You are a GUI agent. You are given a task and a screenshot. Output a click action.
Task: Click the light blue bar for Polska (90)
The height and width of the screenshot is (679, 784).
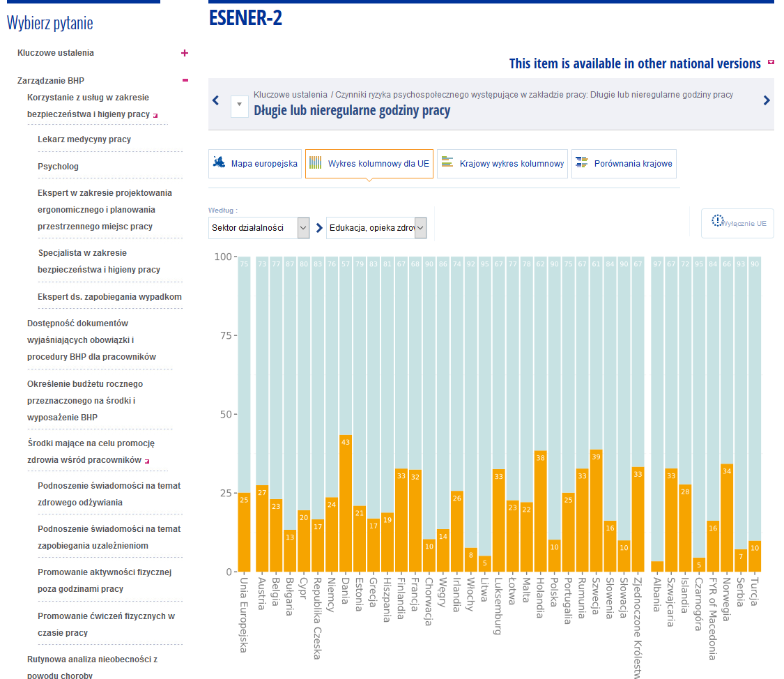pos(554,398)
